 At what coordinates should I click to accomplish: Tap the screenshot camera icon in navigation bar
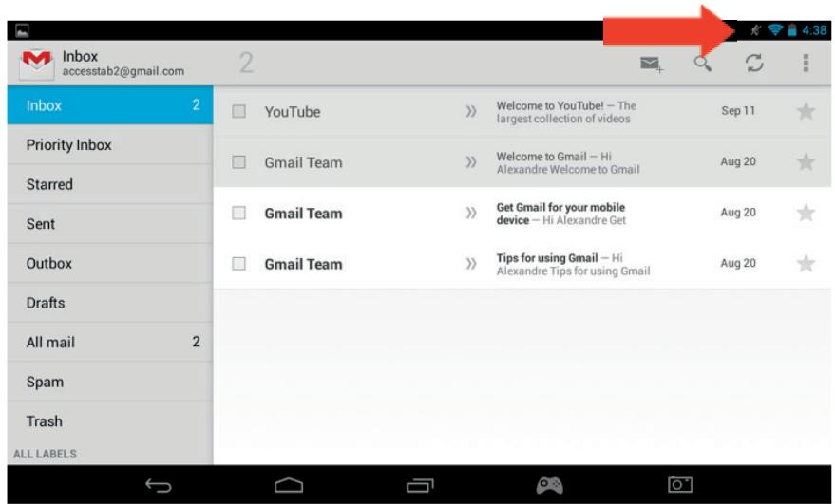680,484
